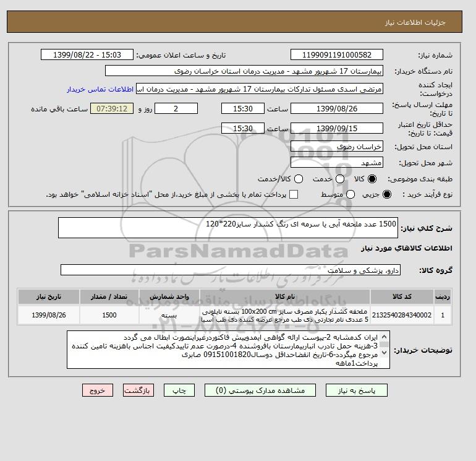Click the تعداد / مقدار column header

109,296
